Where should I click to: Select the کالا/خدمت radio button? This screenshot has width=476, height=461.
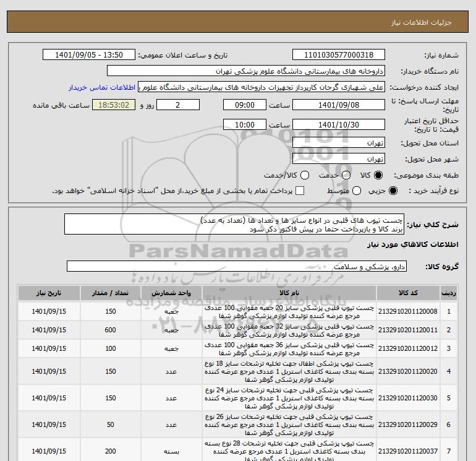[305, 175]
